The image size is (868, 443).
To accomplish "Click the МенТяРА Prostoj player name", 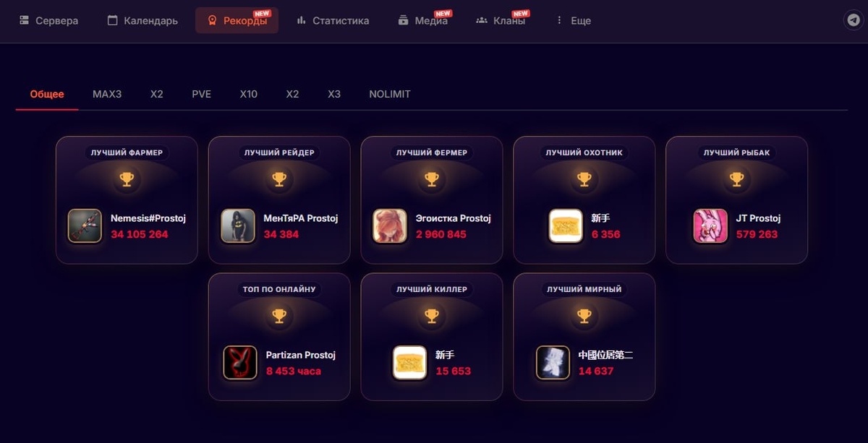I will tap(301, 218).
